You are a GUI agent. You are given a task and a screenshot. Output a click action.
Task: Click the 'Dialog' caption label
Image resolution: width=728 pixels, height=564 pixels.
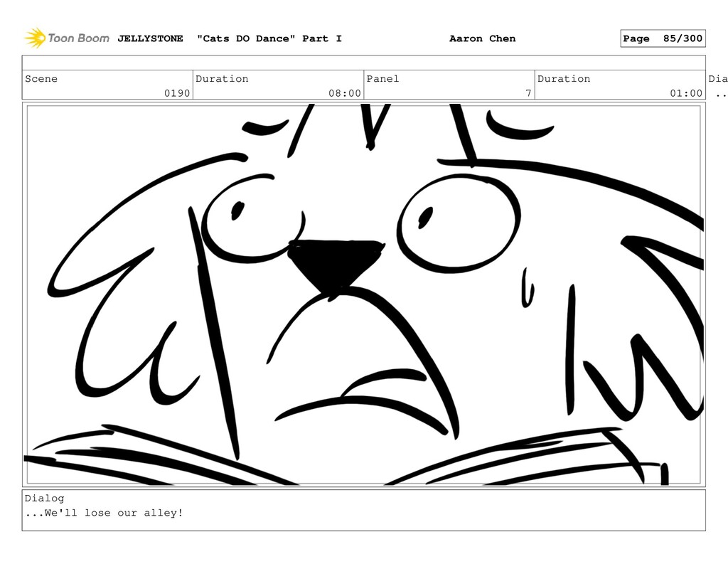click(x=45, y=498)
